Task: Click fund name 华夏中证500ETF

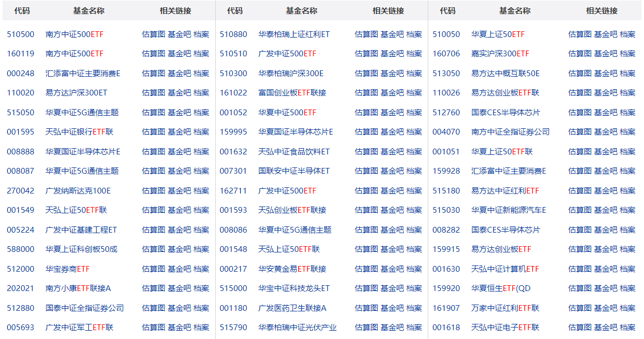Action: pyautogui.click(x=287, y=113)
